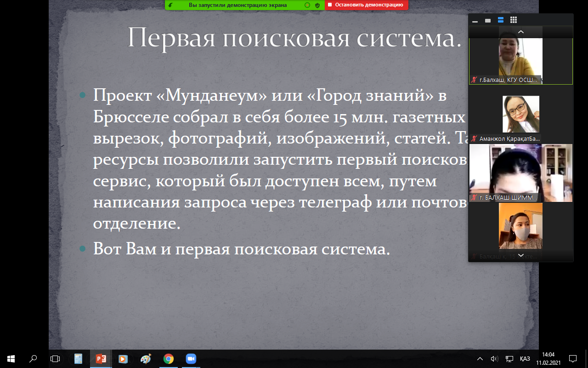Open Zoom app from the taskbar
The image size is (588, 368).
click(x=191, y=359)
